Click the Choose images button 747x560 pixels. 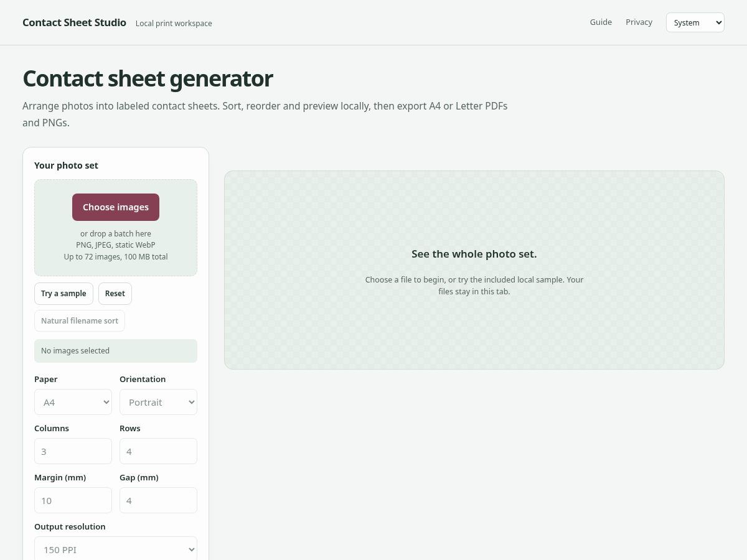(x=116, y=207)
